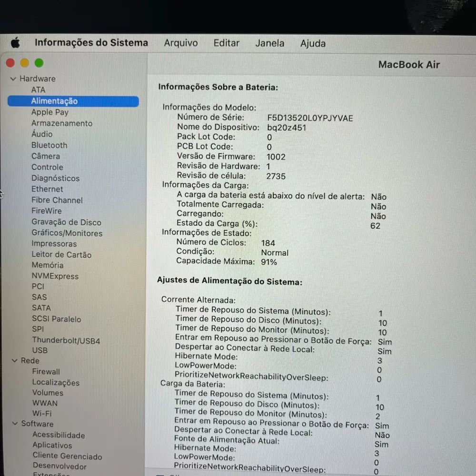Select SCSI Paralelo in the sidebar

point(57,319)
